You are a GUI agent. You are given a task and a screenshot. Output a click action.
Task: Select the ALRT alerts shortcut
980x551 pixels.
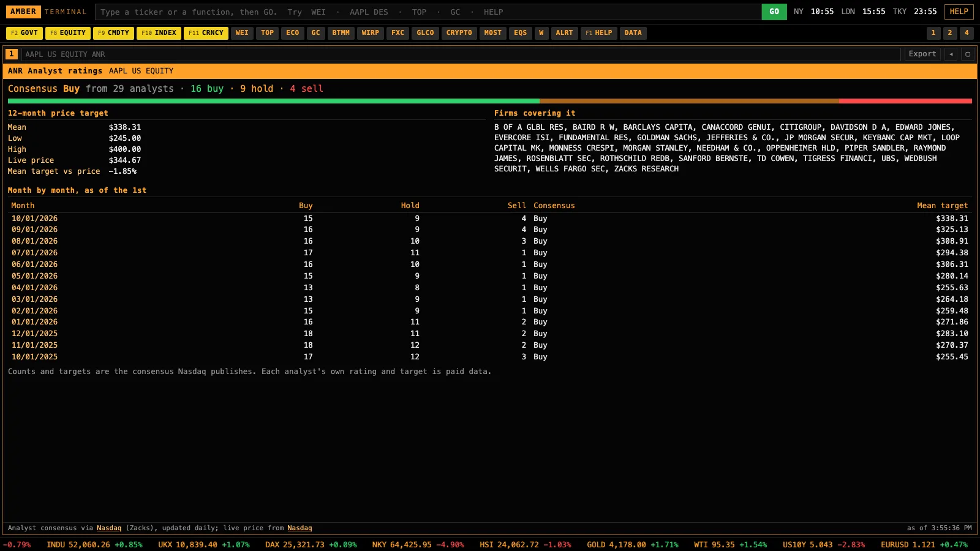pyautogui.click(x=565, y=33)
